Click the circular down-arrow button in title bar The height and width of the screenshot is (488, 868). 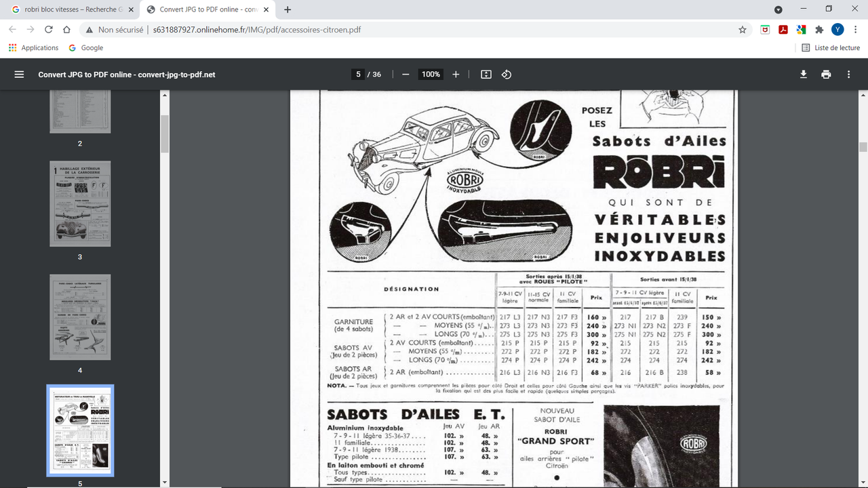778,9
